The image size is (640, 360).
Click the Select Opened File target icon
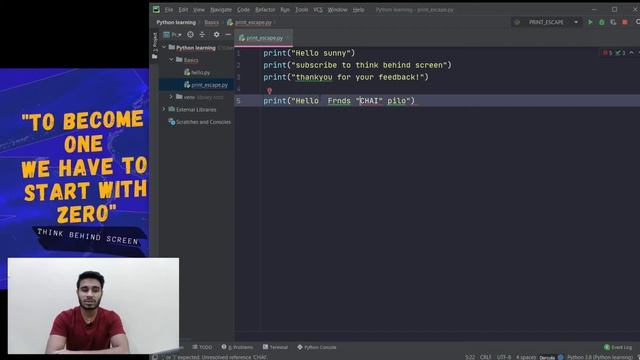(x=190, y=35)
